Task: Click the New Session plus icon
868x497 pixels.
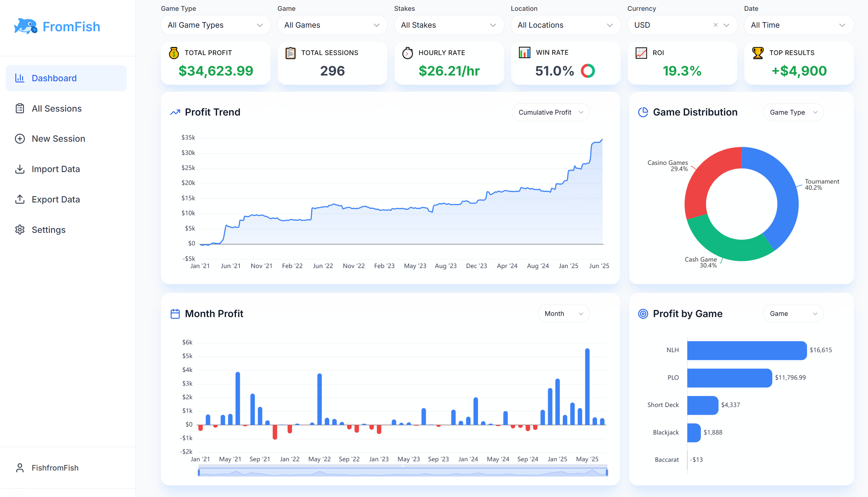Action: (20, 139)
